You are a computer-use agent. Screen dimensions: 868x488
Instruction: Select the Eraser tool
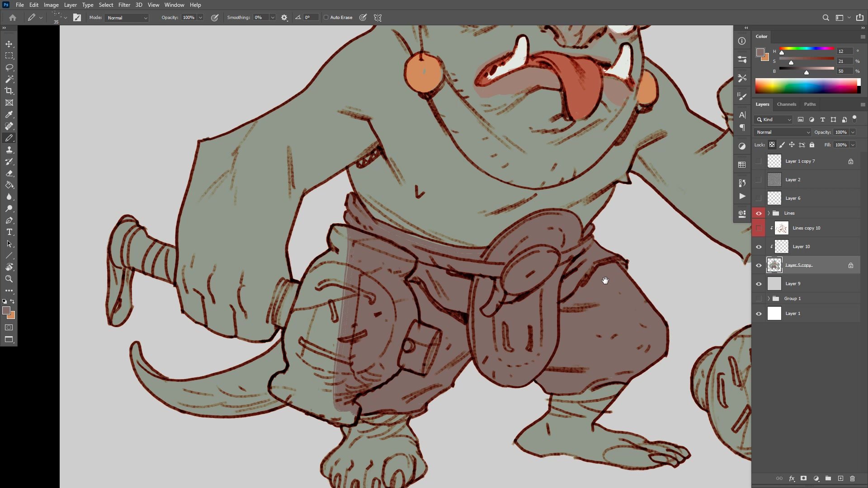[x=9, y=173]
